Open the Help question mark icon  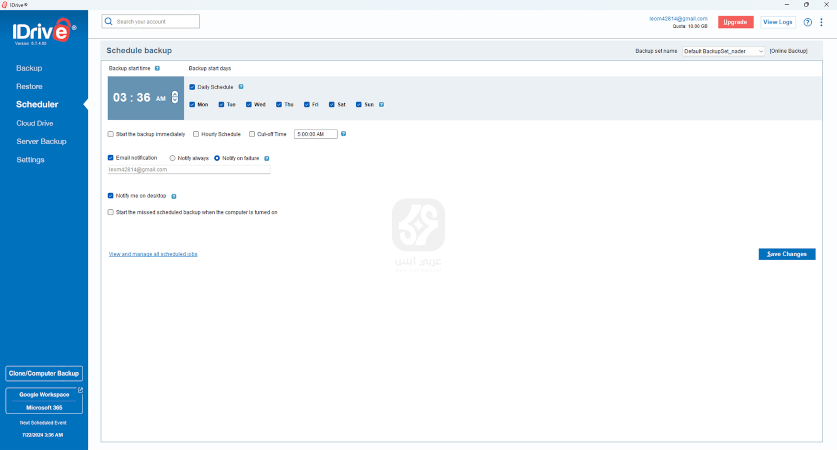(x=807, y=22)
